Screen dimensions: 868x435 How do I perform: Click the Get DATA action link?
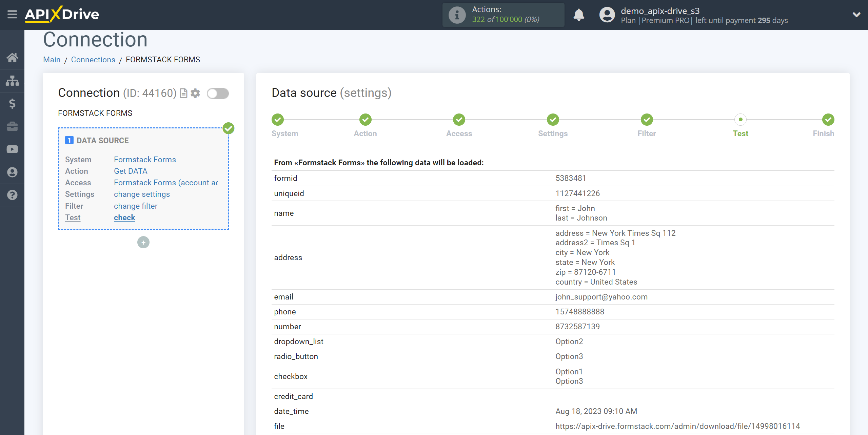[131, 171]
